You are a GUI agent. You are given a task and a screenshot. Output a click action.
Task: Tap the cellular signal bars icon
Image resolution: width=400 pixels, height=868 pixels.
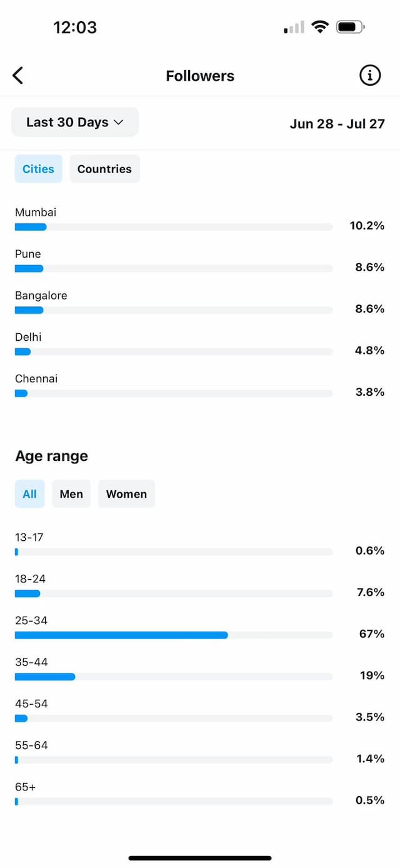(294, 27)
